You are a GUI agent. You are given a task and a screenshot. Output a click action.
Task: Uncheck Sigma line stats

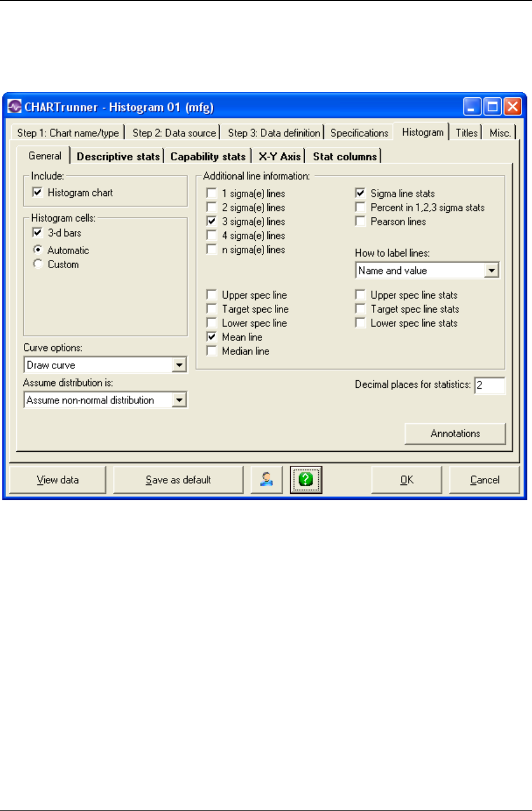pos(360,194)
